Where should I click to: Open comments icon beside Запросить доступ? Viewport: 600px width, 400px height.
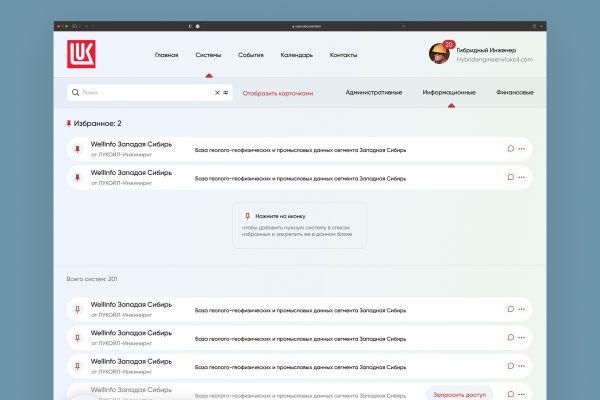tap(510, 394)
